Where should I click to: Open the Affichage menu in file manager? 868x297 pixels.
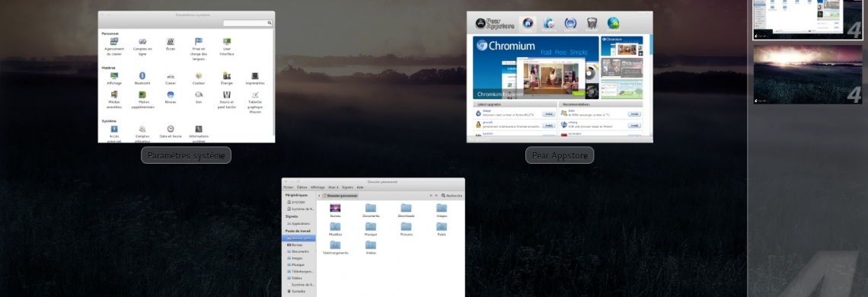tap(318, 187)
